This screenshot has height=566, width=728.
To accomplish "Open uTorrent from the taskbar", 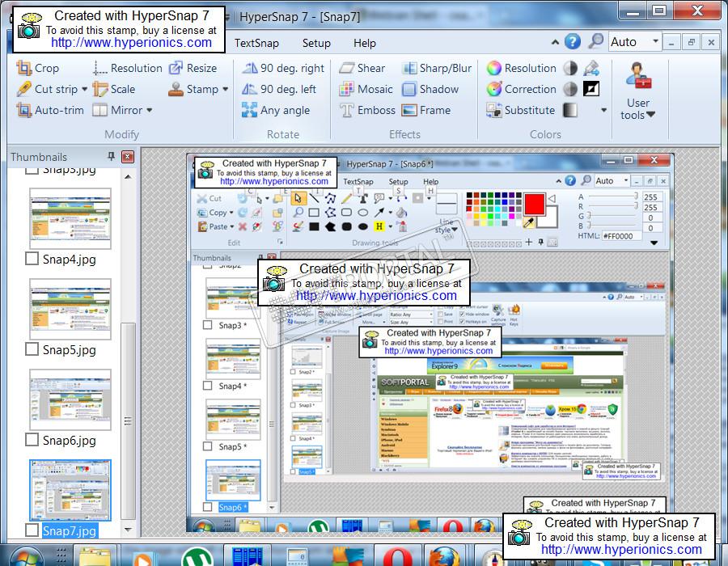I will point(198,556).
